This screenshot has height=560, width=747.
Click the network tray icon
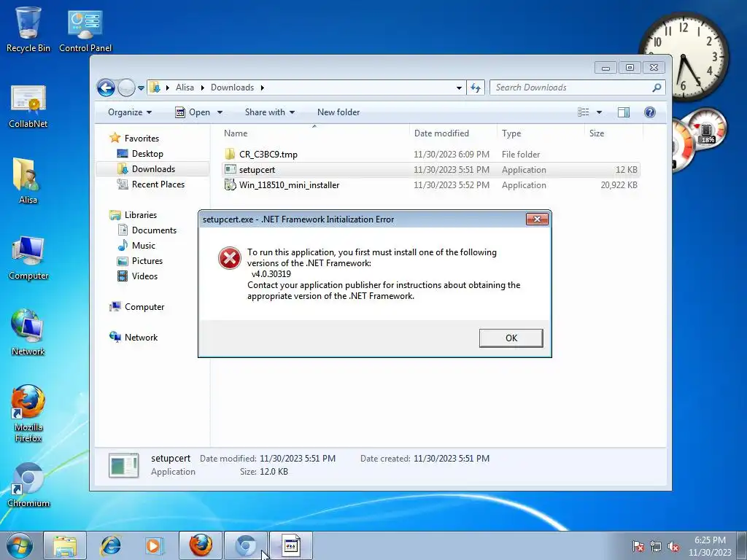coord(656,546)
